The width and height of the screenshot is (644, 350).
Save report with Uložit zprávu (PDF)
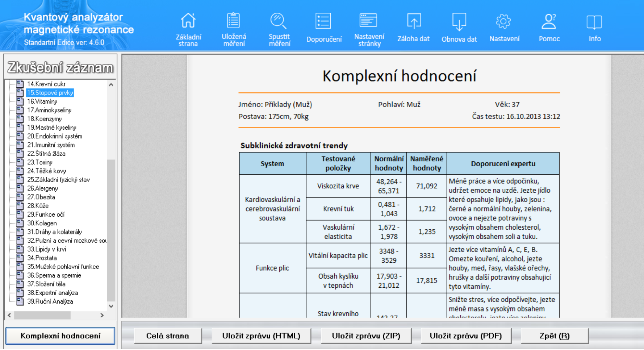pyautogui.click(x=466, y=336)
